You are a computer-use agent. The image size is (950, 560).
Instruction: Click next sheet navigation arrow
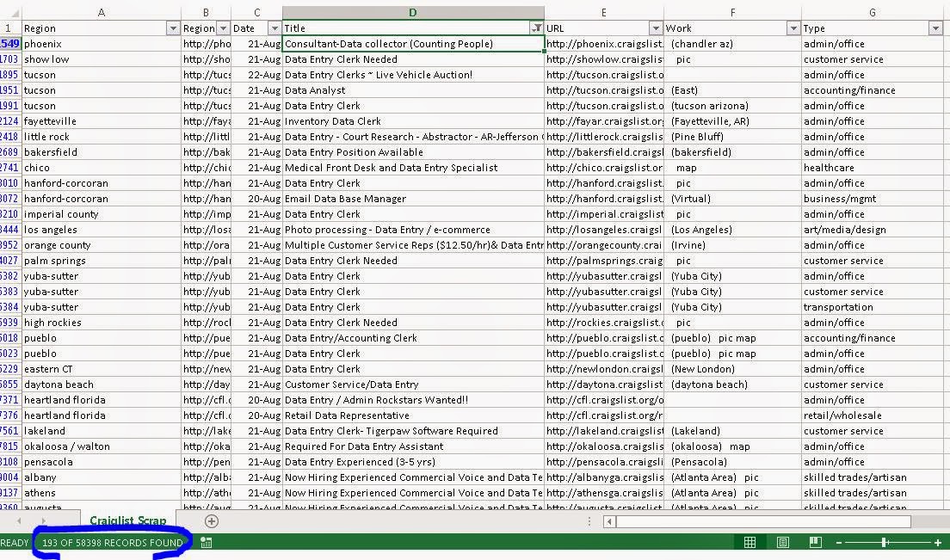pos(43,520)
